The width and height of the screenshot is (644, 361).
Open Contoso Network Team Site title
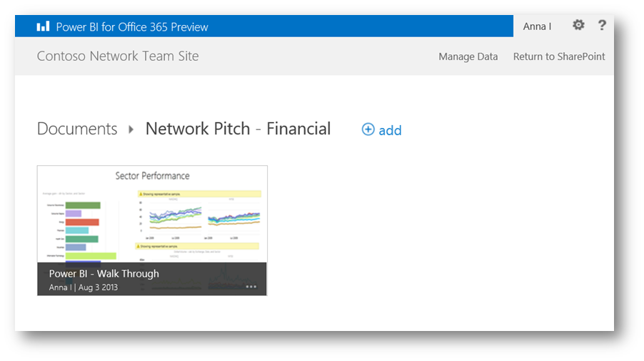coord(118,56)
